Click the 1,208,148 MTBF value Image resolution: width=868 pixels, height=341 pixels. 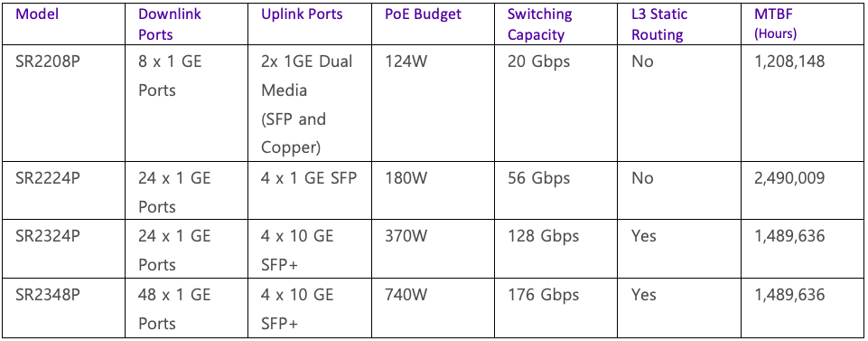(x=789, y=62)
